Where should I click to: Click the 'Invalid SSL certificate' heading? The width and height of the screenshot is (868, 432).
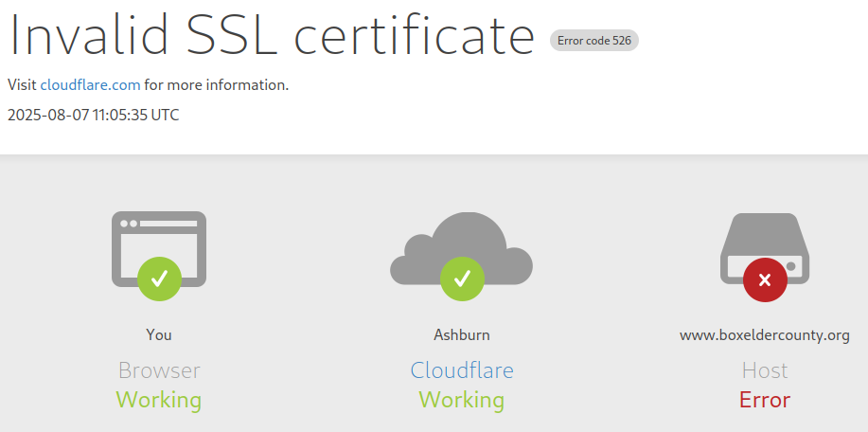[273, 34]
